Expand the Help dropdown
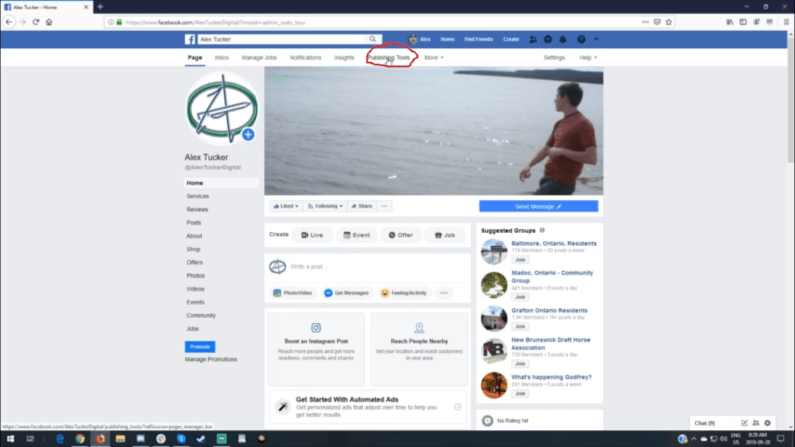795x447 pixels. [x=588, y=58]
